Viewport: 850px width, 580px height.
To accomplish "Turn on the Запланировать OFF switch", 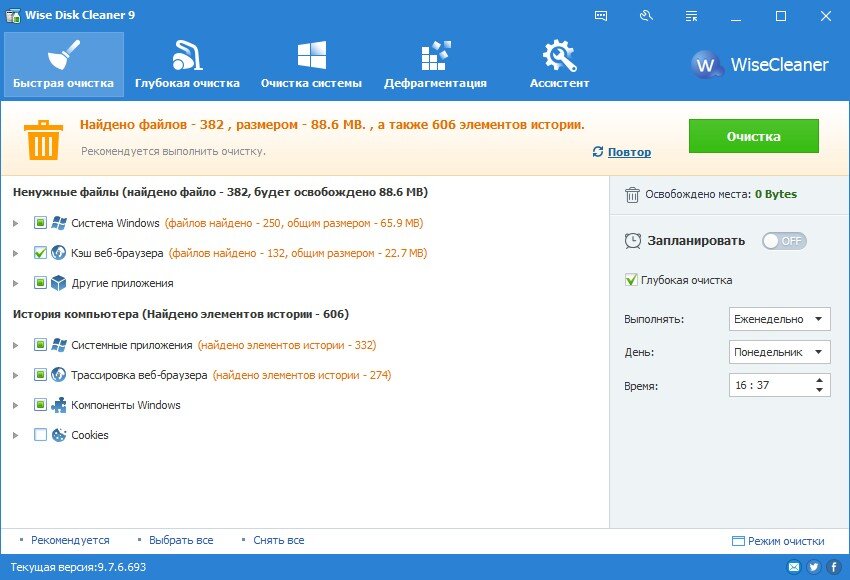I will point(784,241).
